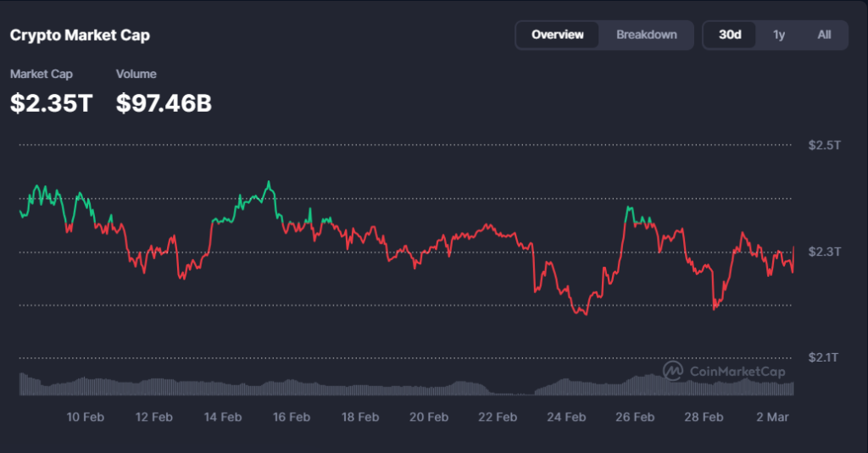Screen dimensions: 868x453
Task: Click the 22 Feb date marker
Action: pyautogui.click(x=497, y=417)
